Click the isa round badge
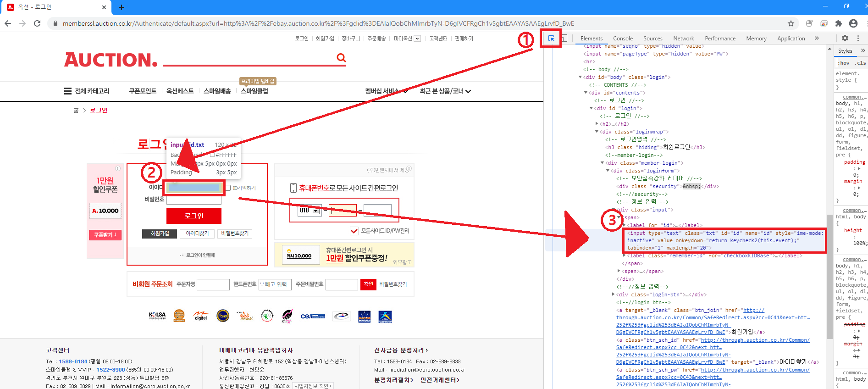The height and width of the screenshot is (389, 868). pos(223,316)
